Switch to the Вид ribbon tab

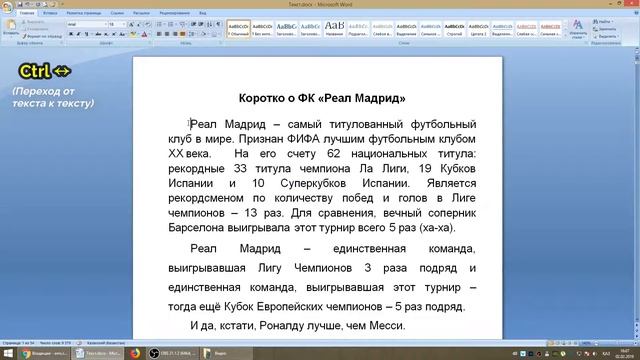203,13
